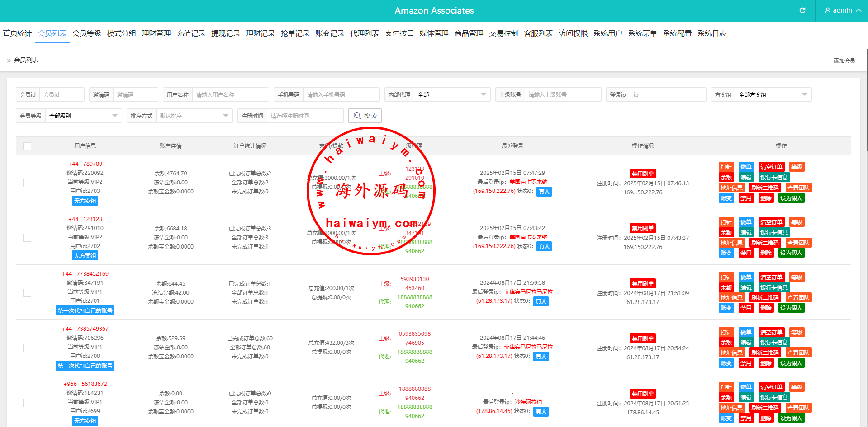Click the 手机号码 input field

[341, 94]
